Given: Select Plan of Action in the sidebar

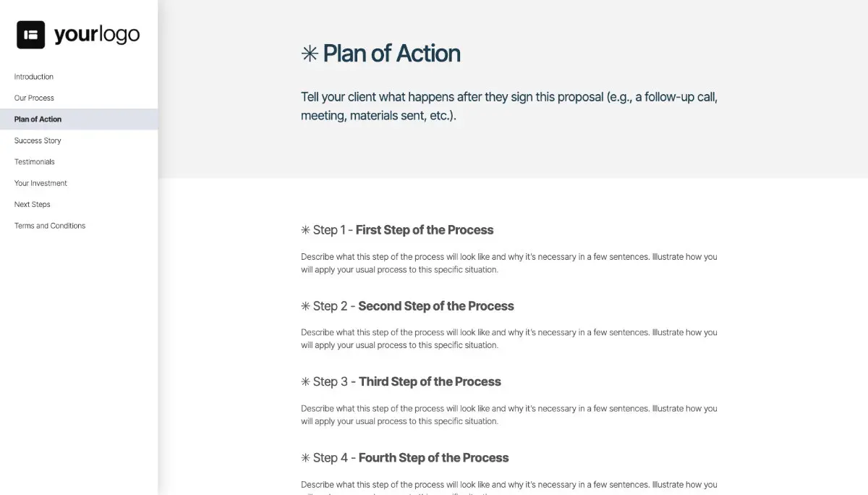Looking at the screenshot, I should 37,119.
